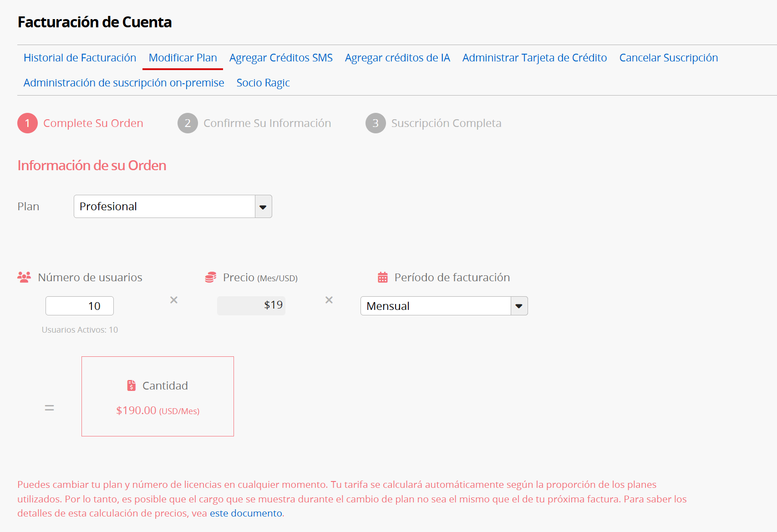Expand the billing period dropdown arrow
This screenshot has height=532, width=777.
[x=519, y=306]
